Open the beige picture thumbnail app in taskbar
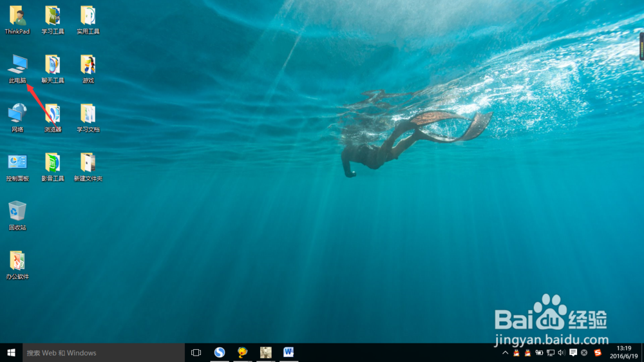The height and width of the screenshot is (362, 644). (x=266, y=352)
